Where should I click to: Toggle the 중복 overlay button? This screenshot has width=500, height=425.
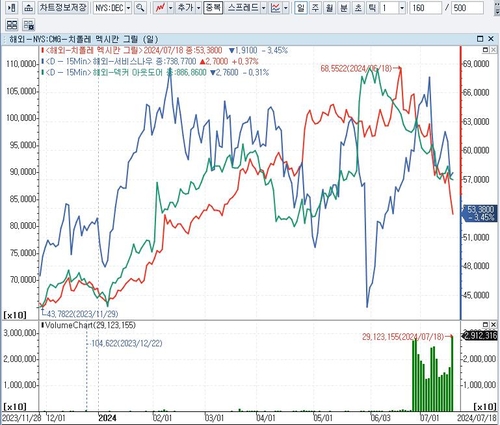tap(213, 8)
